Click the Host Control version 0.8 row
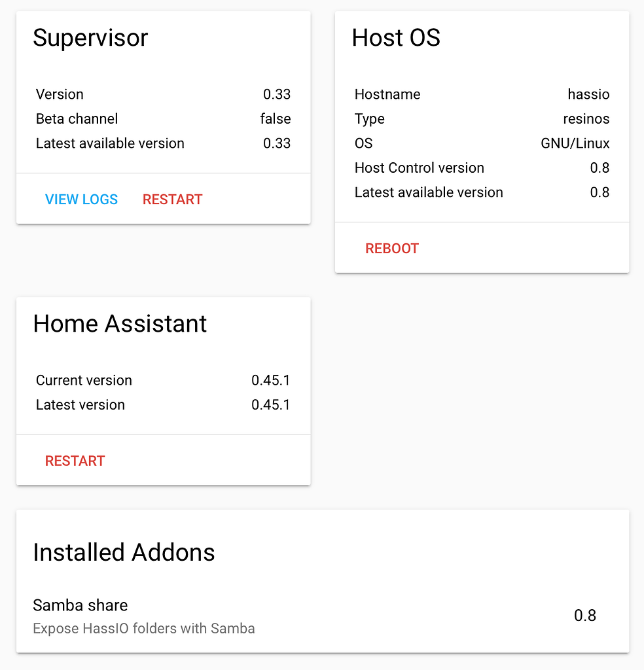Viewport: 644px width, 670px height. point(419,167)
